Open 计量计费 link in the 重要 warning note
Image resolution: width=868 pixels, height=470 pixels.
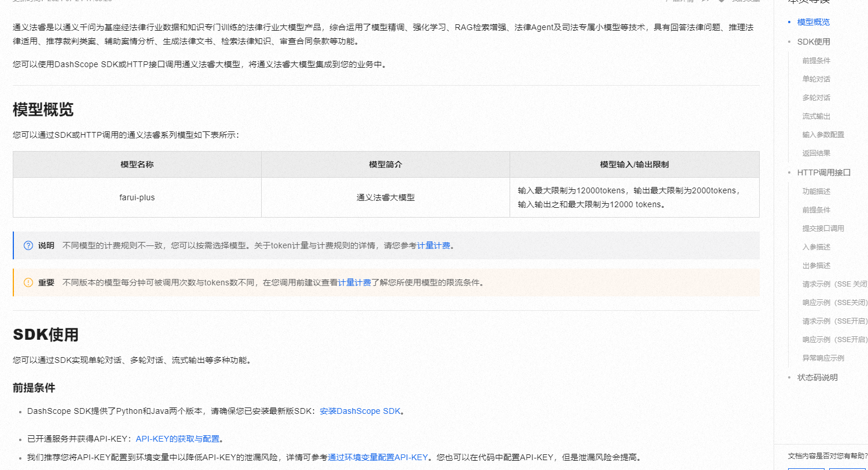point(354,282)
